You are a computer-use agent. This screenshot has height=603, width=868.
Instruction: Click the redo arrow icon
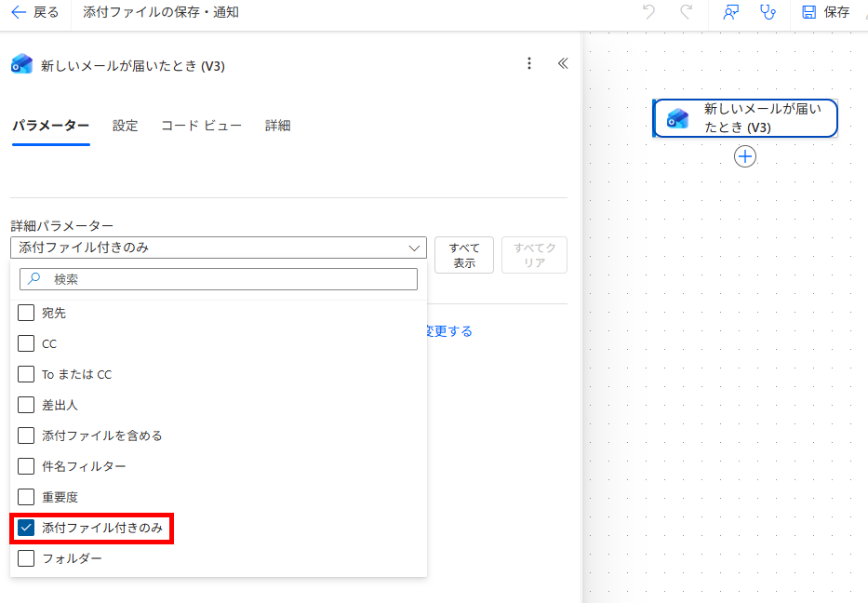pos(687,12)
